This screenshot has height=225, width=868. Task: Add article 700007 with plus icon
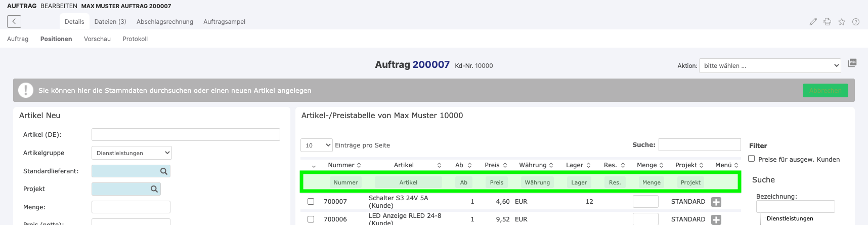coord(716,202)
